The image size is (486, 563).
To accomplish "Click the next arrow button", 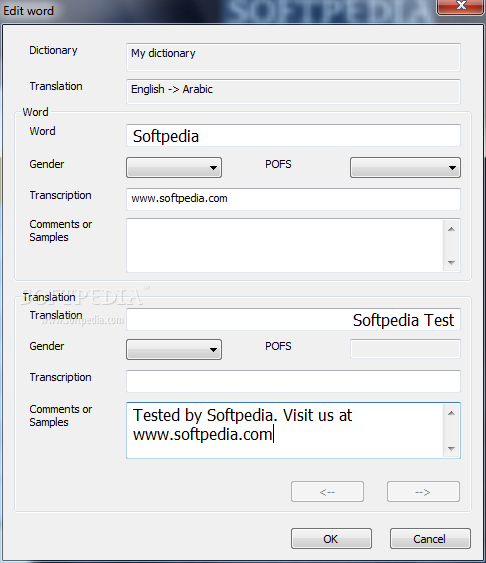I will tap(423, 492).
